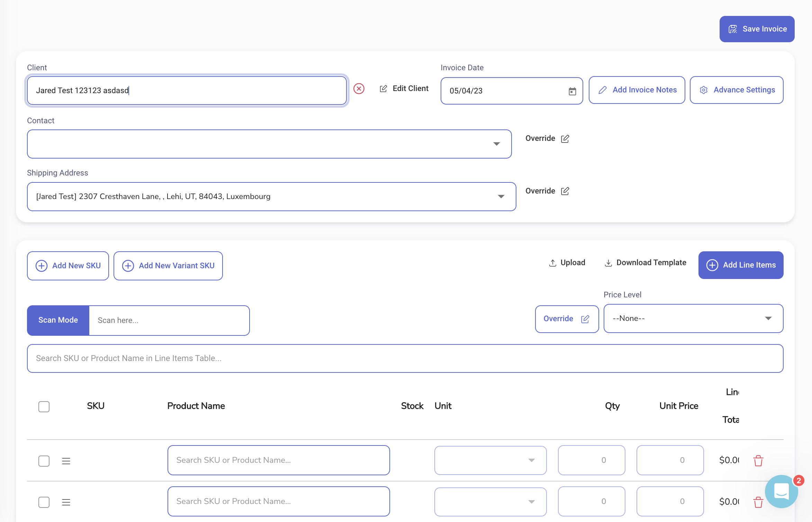Open the Shipping Address dropdown
Screen dimensions: 812x522
point(501,196)
